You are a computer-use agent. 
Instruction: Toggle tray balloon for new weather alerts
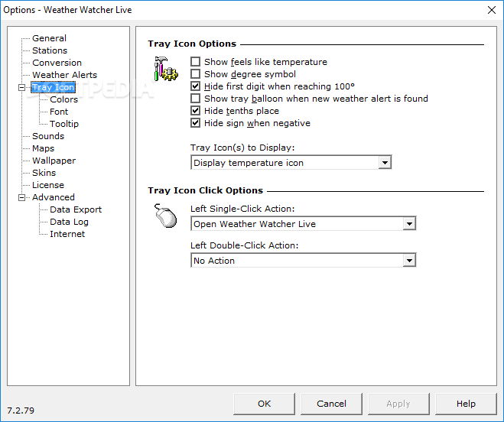point(196,99)
